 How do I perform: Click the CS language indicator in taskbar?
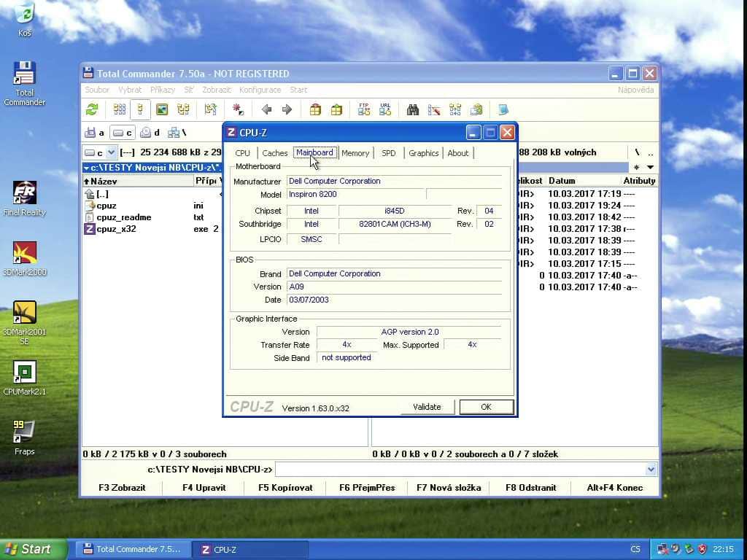point(635,550)
